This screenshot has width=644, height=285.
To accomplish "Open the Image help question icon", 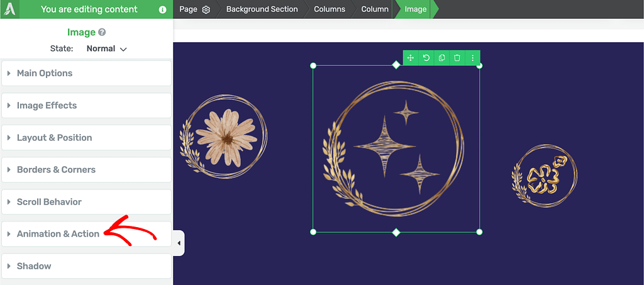I will click(x=102, y=32).
